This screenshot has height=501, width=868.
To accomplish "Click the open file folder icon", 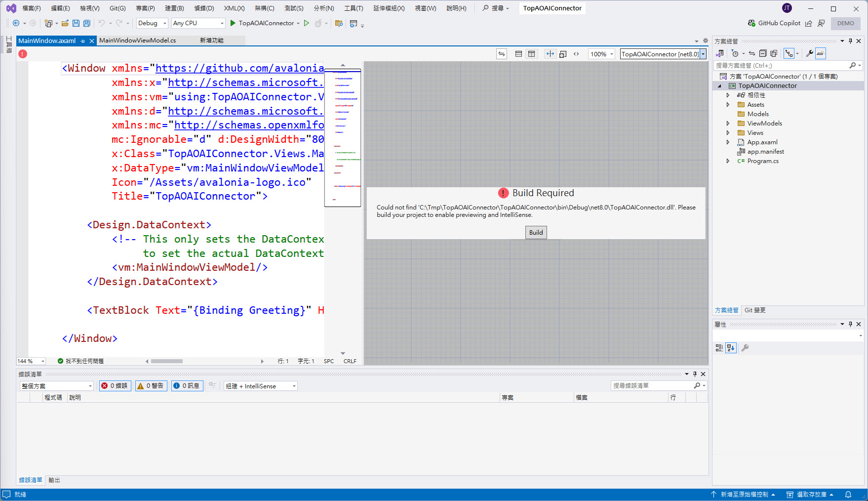I will pos(65,23).
